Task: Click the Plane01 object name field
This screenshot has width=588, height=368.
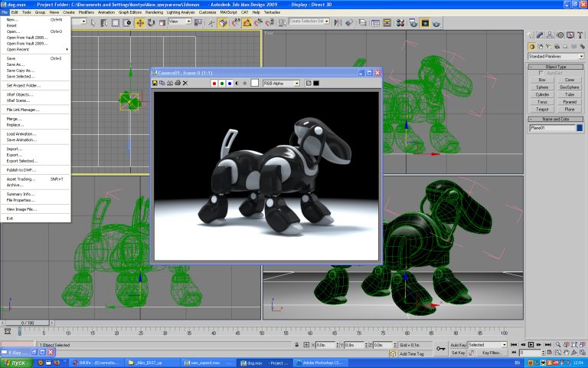Action: 552,128
